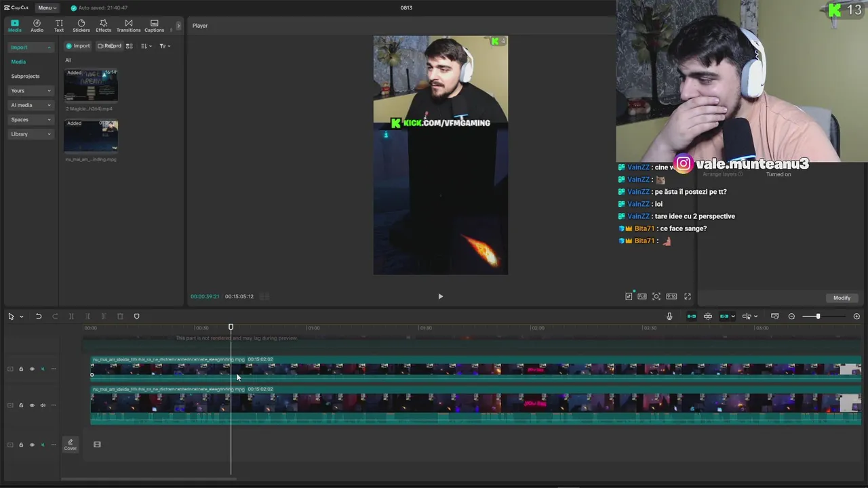
Task: Open TikTok safe-zone preview icon
Action: (629, 296)
